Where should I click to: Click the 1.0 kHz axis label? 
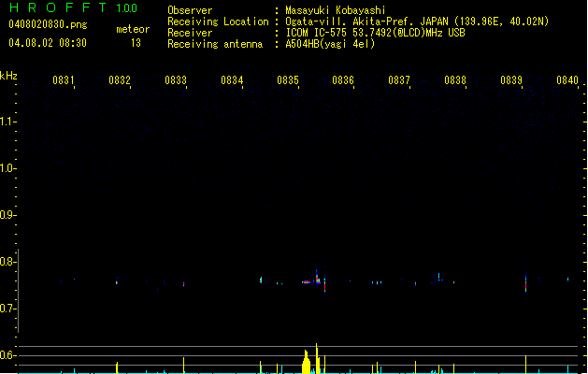click(7, 168)
